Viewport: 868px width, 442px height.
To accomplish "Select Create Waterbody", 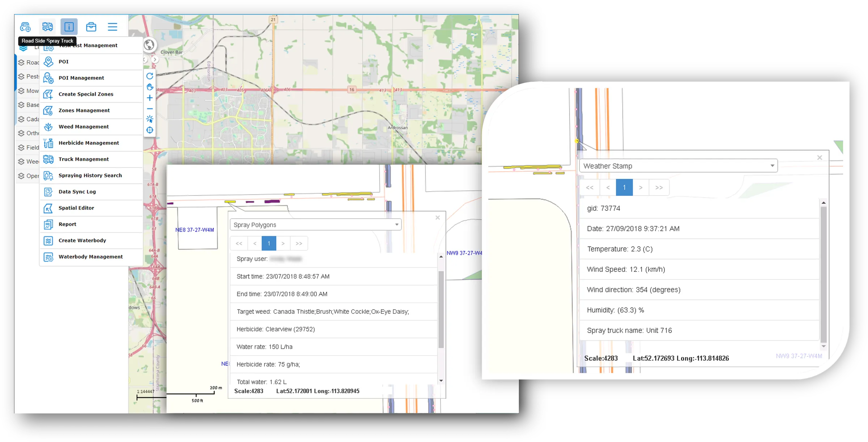I will pyautogui.click(x=91, y=241).
